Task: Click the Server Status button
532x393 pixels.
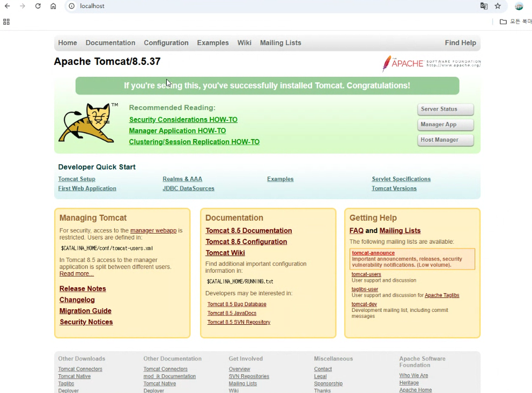Action: [x=446, y=110]
